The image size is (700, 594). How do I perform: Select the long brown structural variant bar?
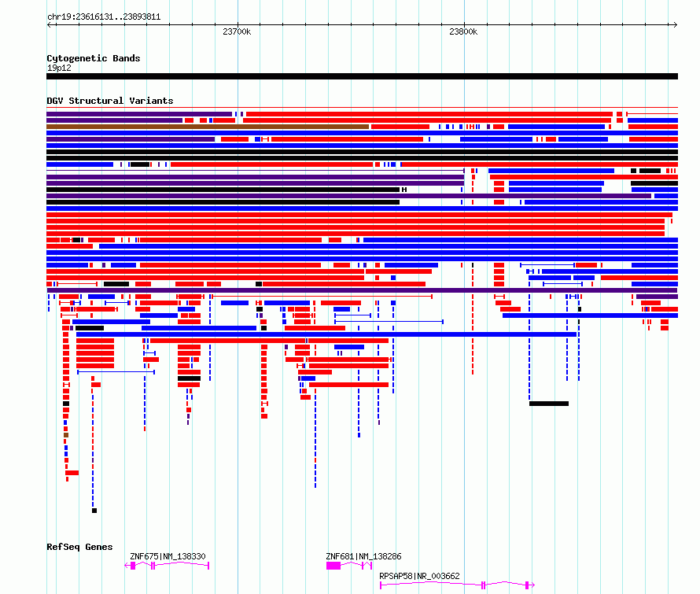pos(208,127)
